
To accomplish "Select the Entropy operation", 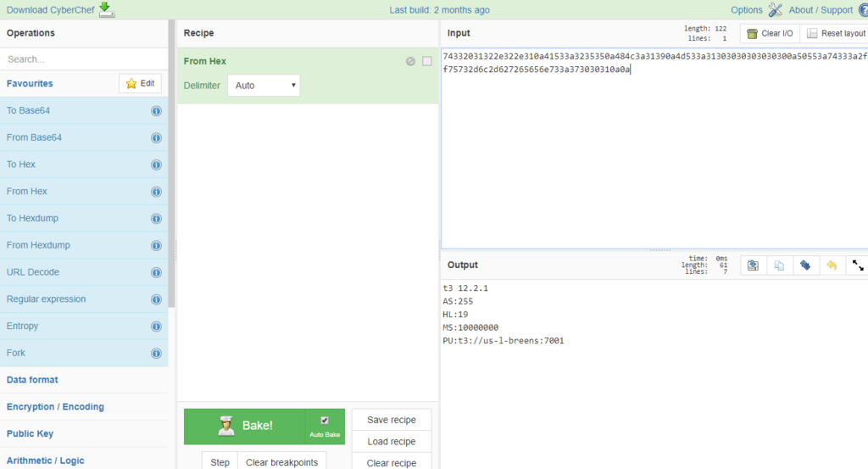I will tap(84, 327).
